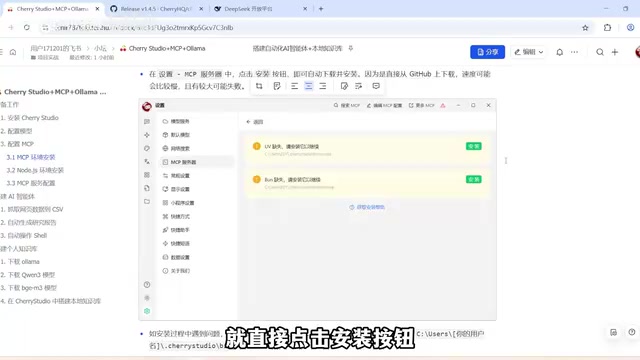Click install button for missing UV

click(x=473, y=146)
